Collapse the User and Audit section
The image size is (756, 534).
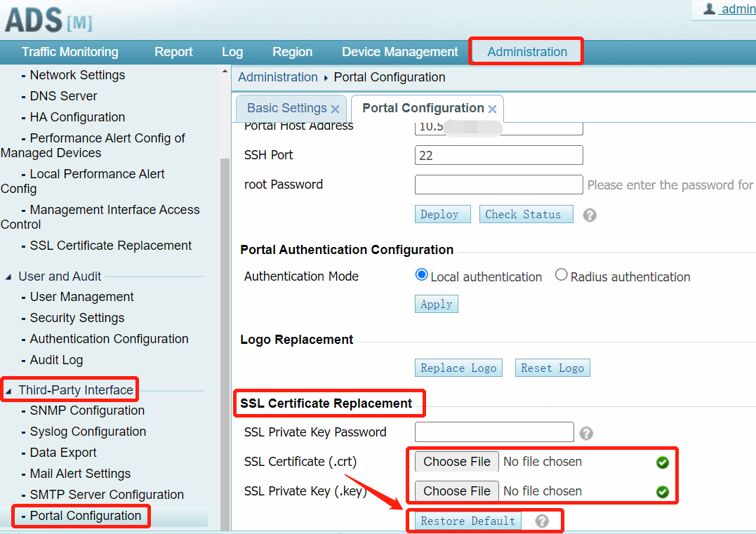[8, 276]
